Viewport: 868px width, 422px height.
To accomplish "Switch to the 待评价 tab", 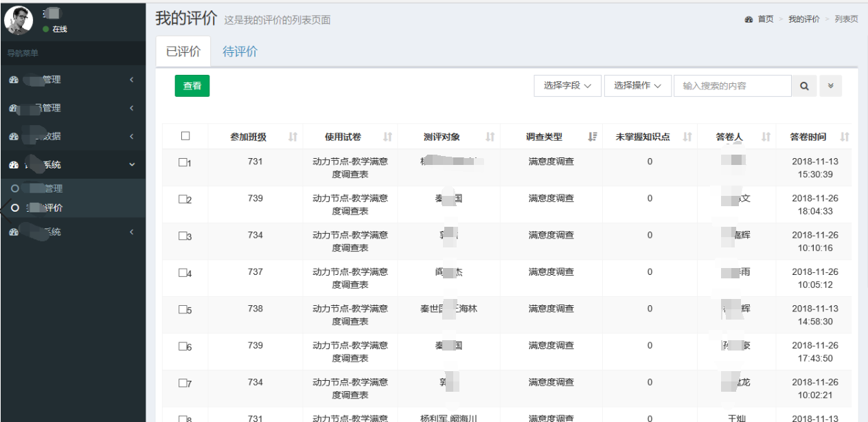I will [x=240, y=52].
